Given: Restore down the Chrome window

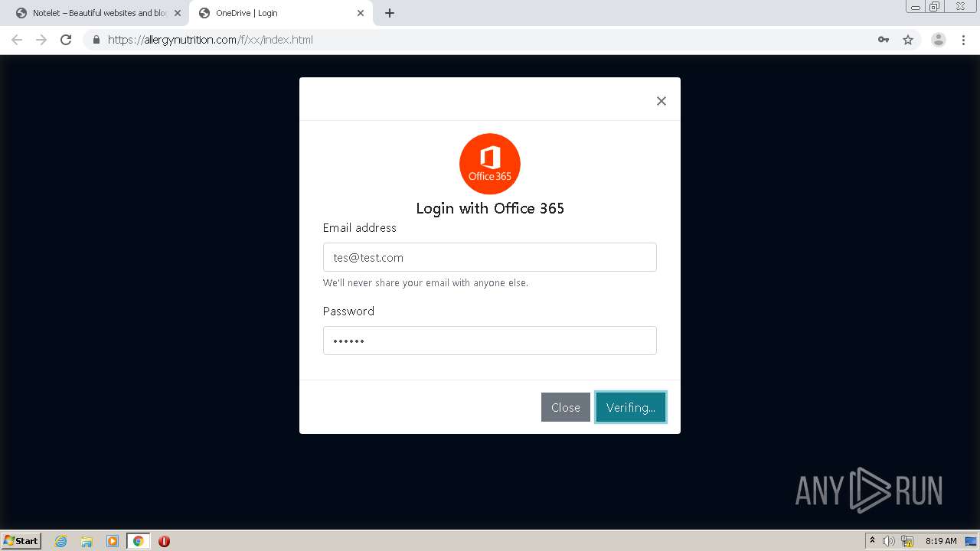Looking at the screenshot, I should click(935, 7).
